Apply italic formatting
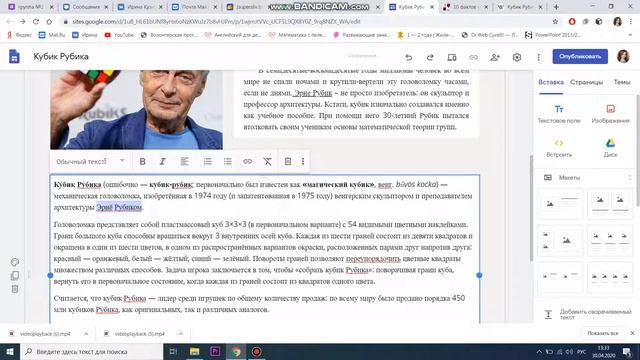Viewport: 640px width, 360px height. (x=162, y=162)
